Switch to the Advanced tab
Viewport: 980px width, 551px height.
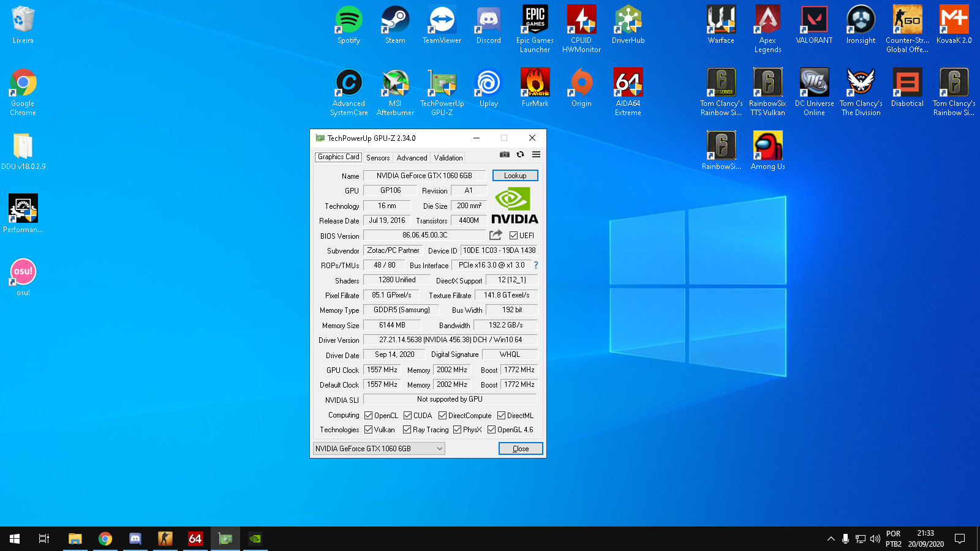(x=412, y=157)
